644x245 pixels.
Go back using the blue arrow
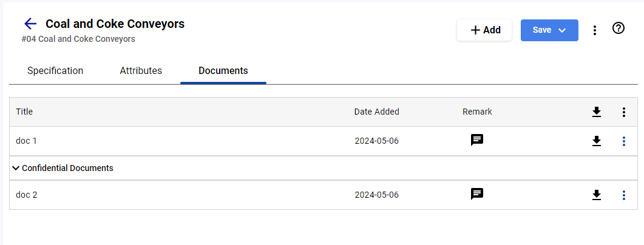(30, 24)
